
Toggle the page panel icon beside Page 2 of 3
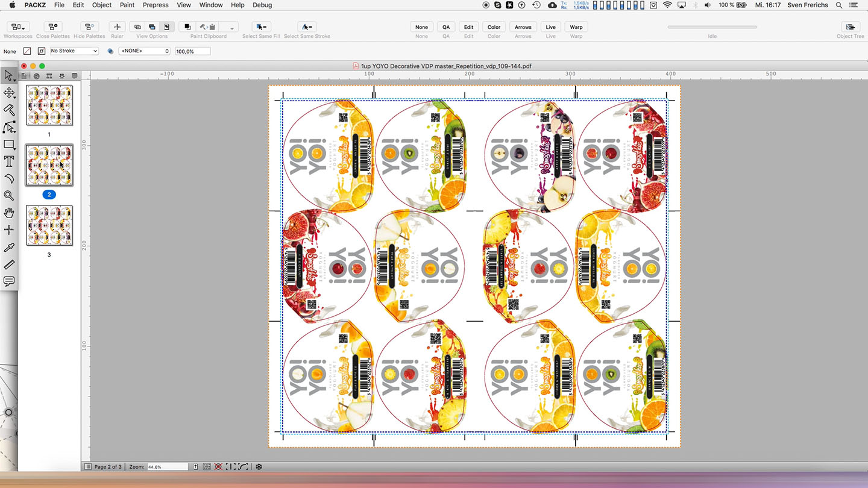coord(88,467)
